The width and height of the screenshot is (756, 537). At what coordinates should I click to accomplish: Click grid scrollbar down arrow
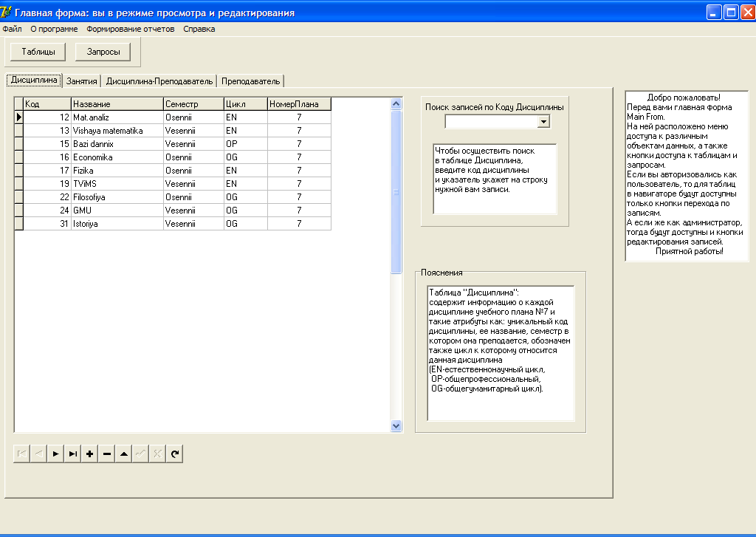396,425
